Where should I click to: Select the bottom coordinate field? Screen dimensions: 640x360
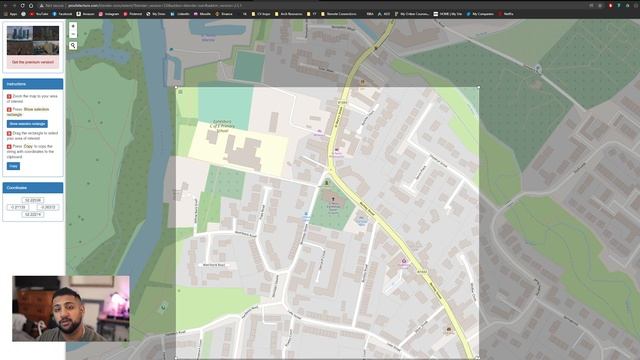[x=33, y=214]
